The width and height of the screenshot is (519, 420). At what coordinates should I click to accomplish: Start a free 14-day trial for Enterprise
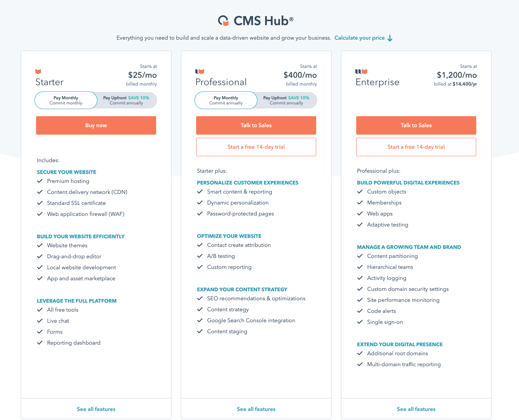(416, 147)
